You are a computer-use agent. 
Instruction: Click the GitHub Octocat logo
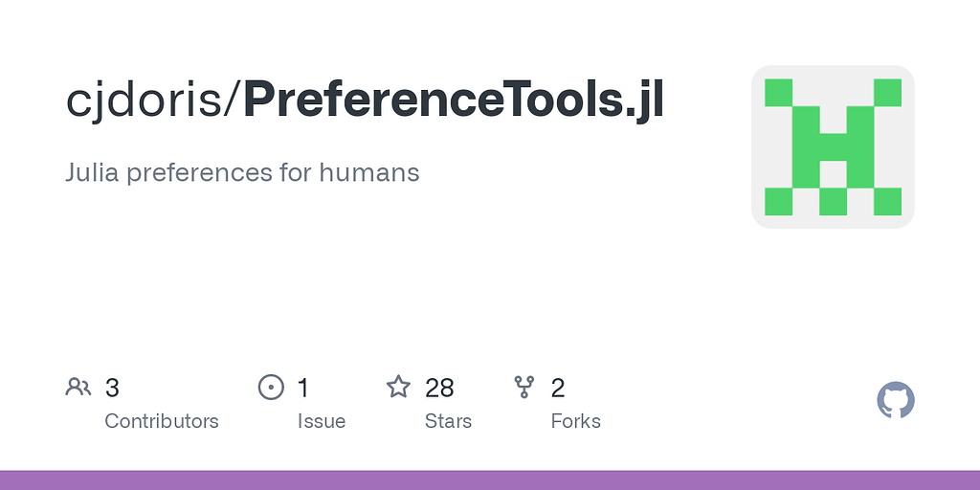tap(896, 400)
